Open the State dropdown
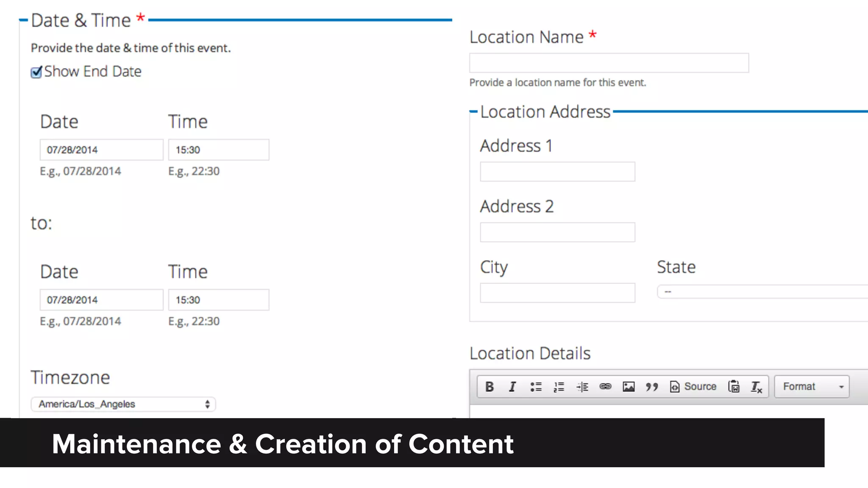868x488 pixels. 763,292
